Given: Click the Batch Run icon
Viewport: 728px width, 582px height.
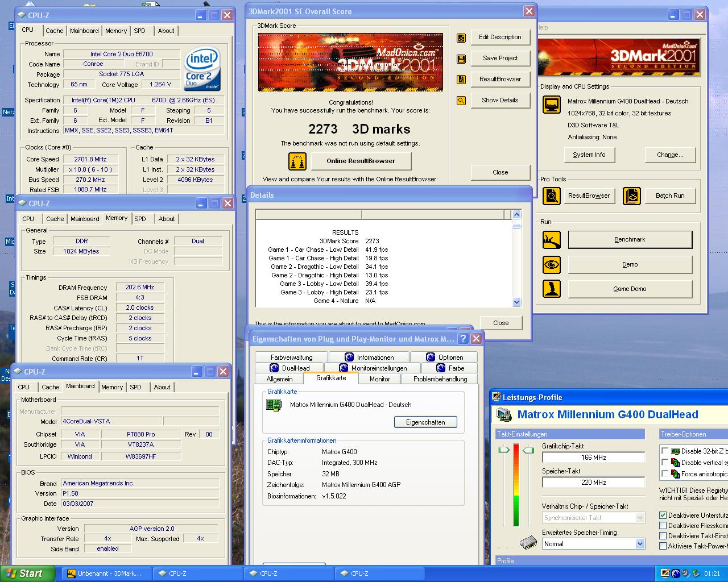Looking at the screenshot, I should 631,196.
